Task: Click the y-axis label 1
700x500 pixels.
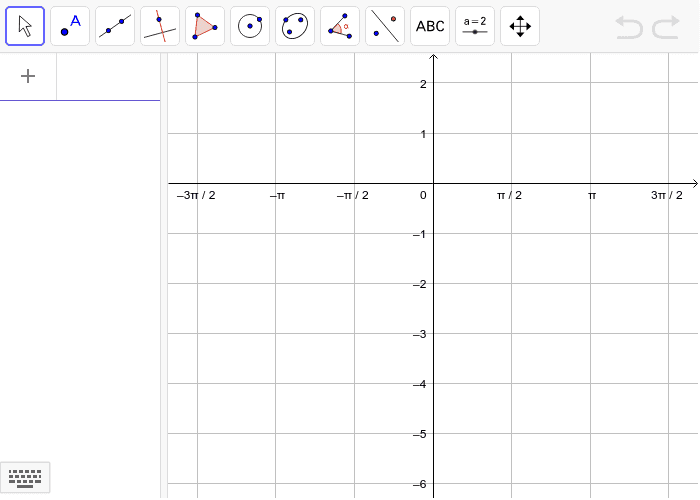Action: click(423, 134)
